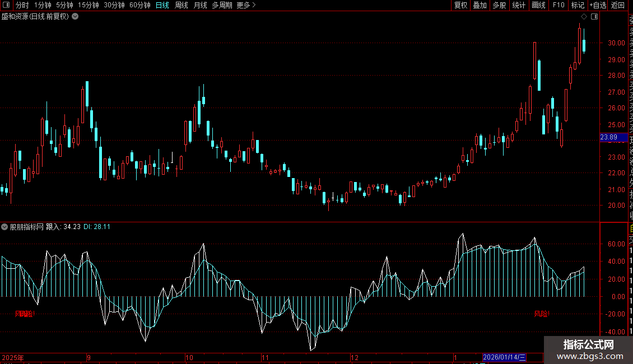The width and height of the screenshot is (633, 364).
Task: Click the 2025年 label on the time axis
Action: pyautogui.click(x=13, y=357)
